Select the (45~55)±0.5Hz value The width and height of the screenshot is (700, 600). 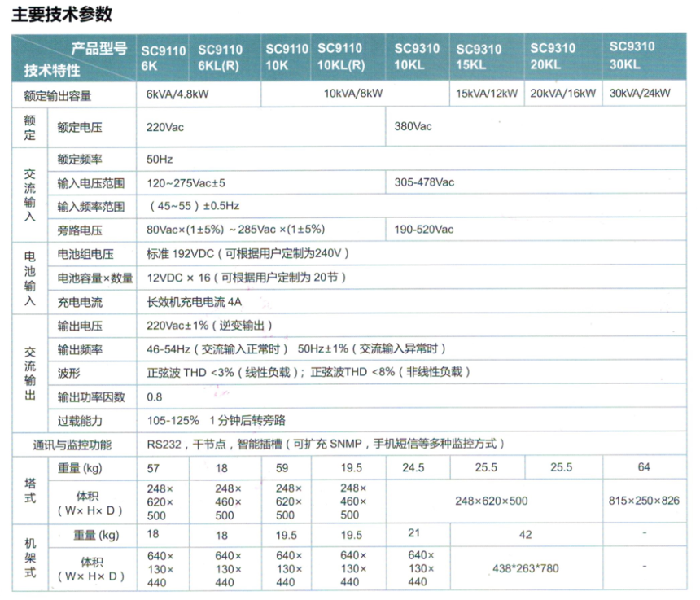coord(193,206)
